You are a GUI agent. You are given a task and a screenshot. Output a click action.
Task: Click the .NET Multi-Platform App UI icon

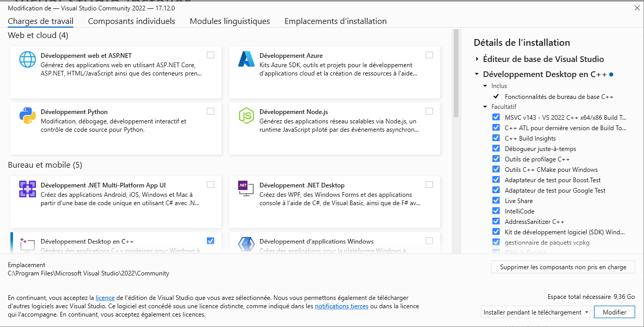pyautogui.click(x=28, y=190)
